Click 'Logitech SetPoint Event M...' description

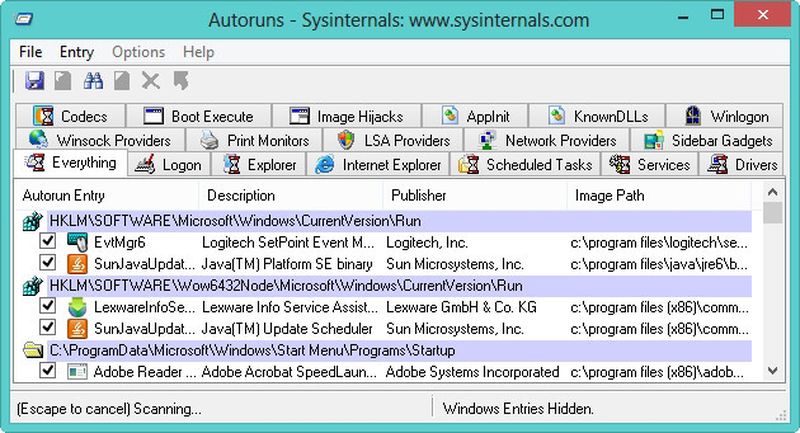[288, 243]
